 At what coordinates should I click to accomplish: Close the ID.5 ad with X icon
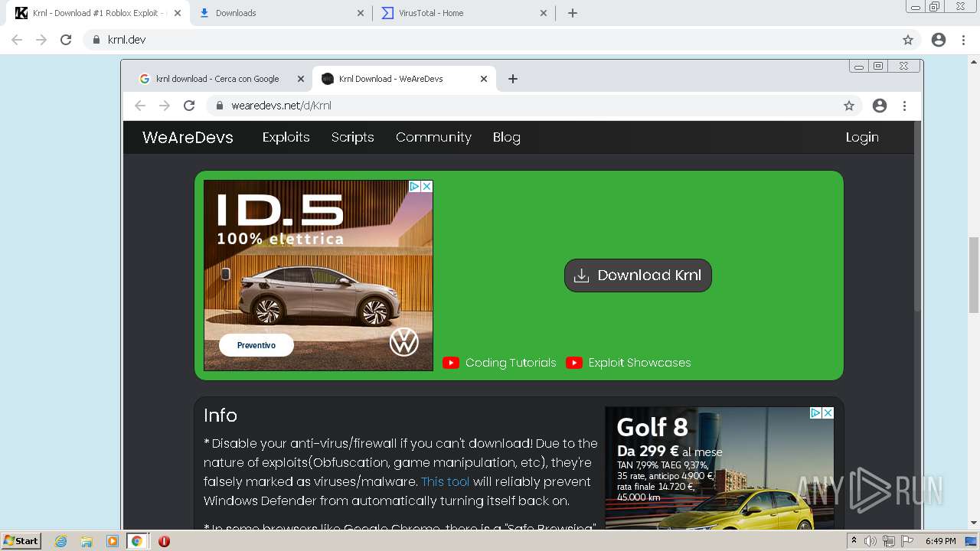[x=427, y=186]
